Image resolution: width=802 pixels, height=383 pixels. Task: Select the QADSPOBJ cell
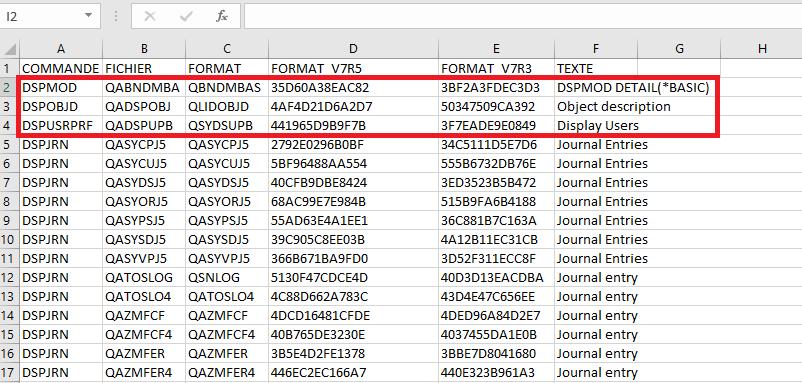click(144, 106)
